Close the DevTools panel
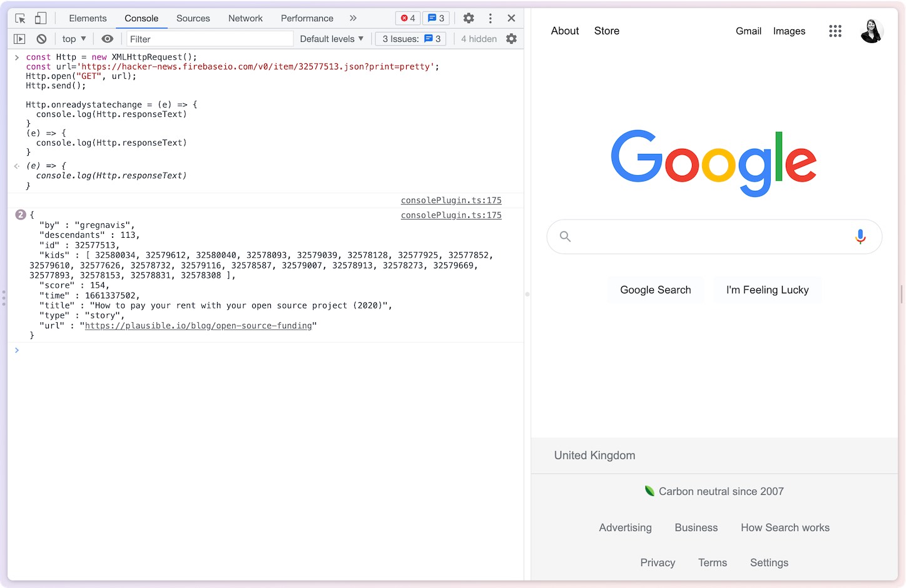This screenshot has height=588, width=906. coord(511,18)
